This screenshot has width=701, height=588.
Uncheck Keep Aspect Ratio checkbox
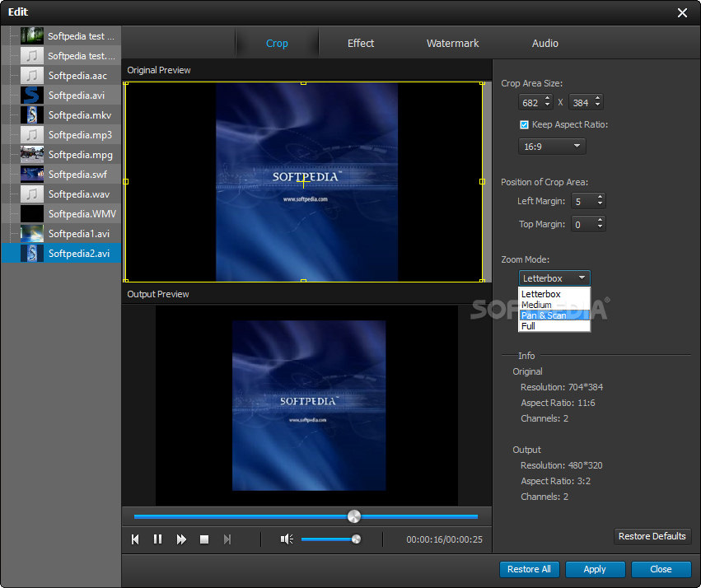click(x=524, y=124)
